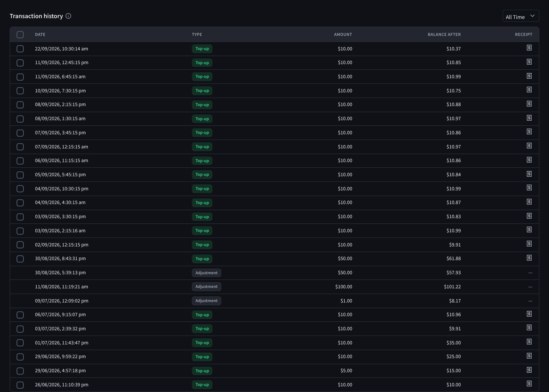This screenshot has height=392, width=549.
Task: Click the $61.88 balance cell
Action: coord(453,259)
